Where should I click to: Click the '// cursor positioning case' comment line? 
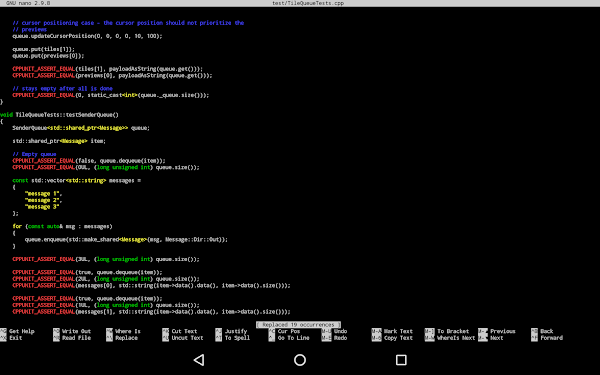click(128, 23)
